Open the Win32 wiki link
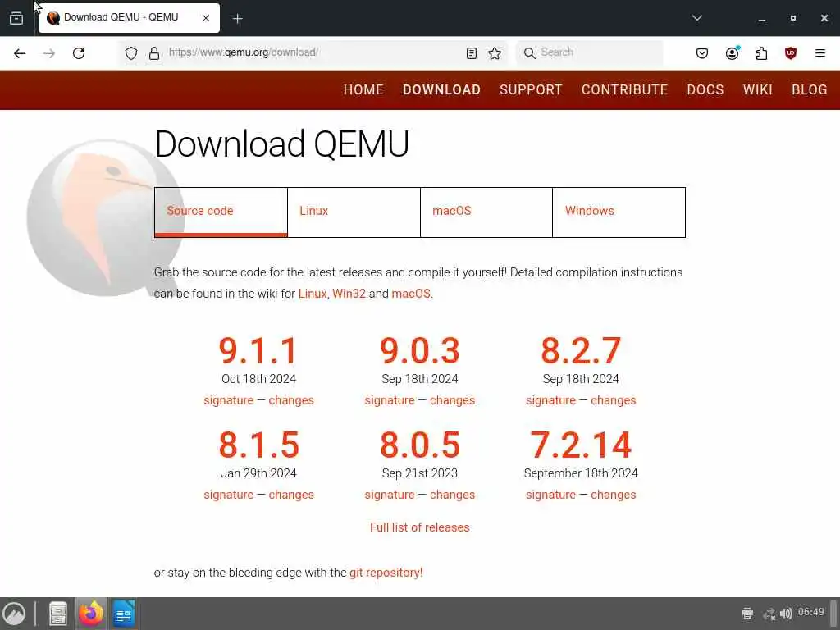The height and width of the screenshot is (630, 840). click(x=349, y=294)
